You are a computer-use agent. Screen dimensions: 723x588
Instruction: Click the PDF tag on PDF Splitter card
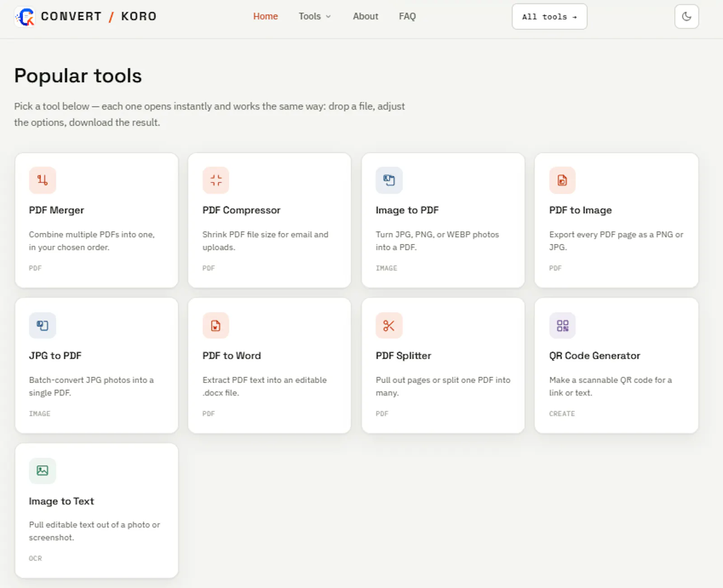[x=382, y=413]
